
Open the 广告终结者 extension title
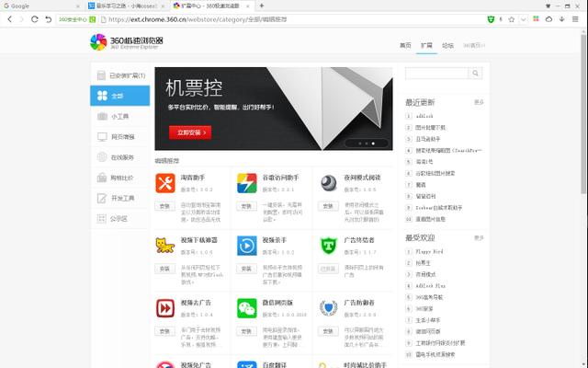359,240
